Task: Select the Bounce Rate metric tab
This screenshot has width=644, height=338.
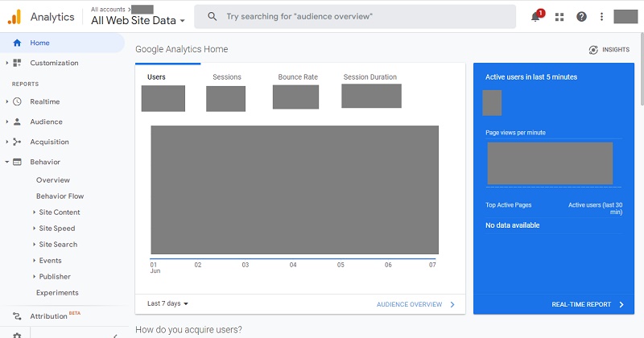Action: click(x=298, y=87)
